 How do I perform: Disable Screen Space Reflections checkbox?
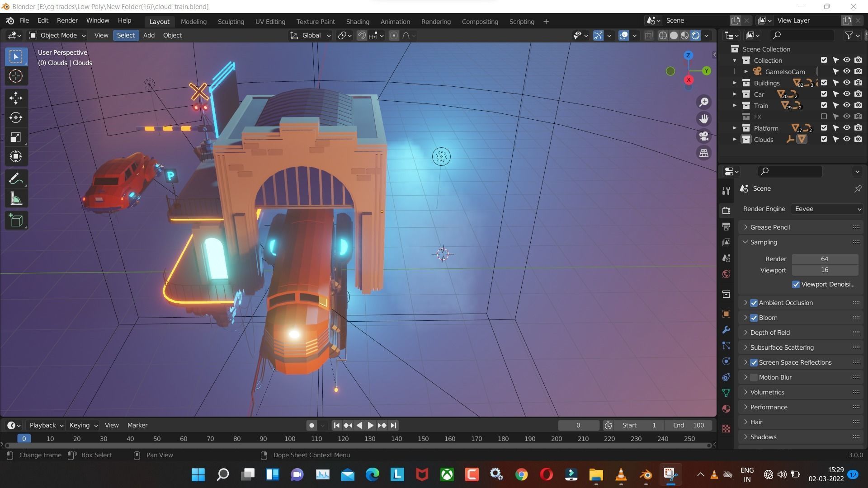point(754,362)
